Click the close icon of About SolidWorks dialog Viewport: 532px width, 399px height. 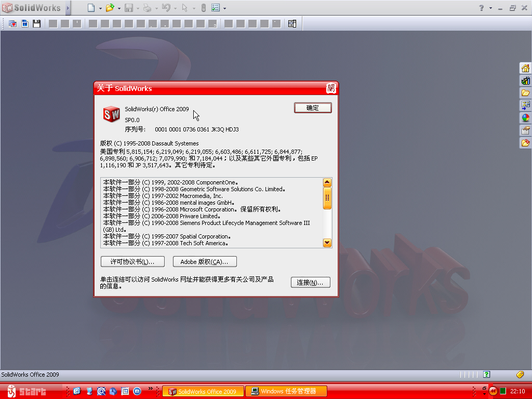coord(331,88)
